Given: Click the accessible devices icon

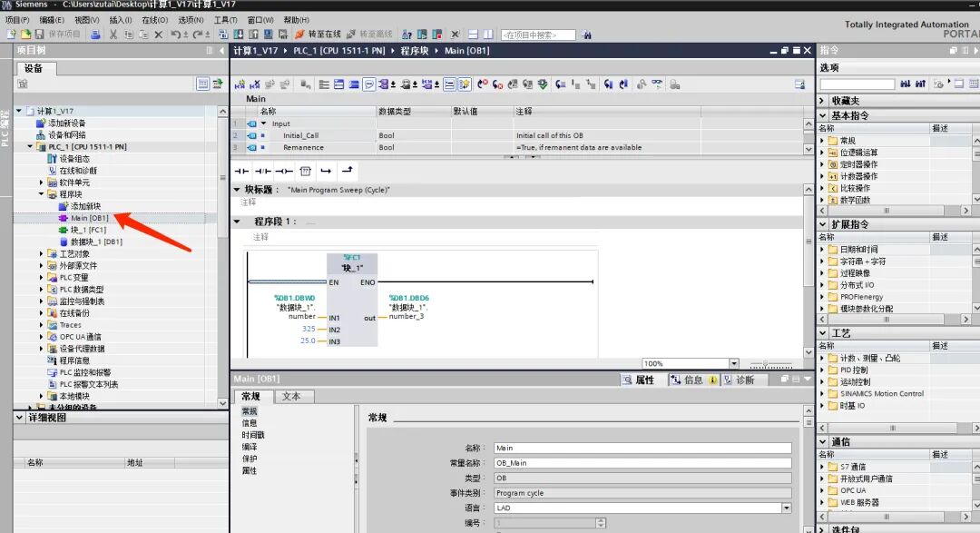Looking at the screenshot, I should pyautogui.click(x=407, y=35).
